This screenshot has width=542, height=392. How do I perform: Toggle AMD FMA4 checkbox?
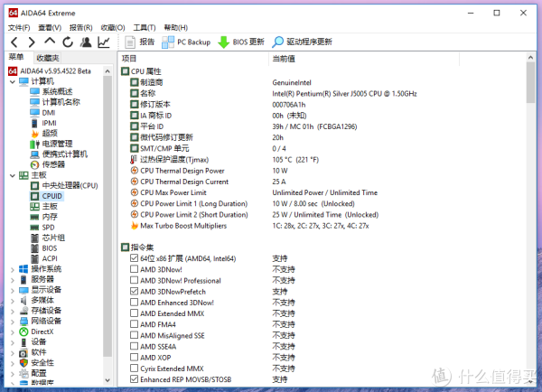click(134, 324)
